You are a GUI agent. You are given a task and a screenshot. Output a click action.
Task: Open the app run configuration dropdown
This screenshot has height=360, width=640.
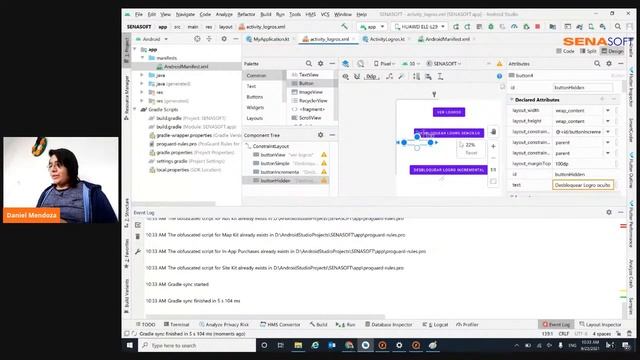point(371,27)
